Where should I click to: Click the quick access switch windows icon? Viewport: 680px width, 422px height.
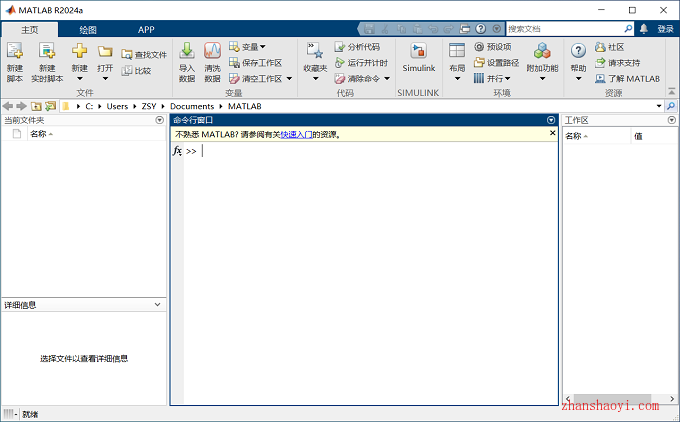pyautogui.click(x=464, y=29)
